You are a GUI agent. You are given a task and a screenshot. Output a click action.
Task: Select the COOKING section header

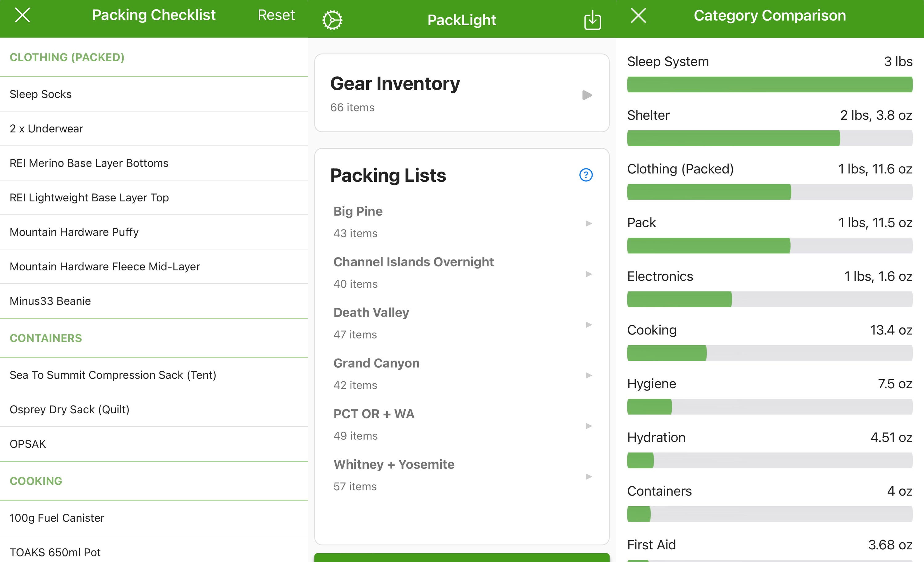point(36,481)
